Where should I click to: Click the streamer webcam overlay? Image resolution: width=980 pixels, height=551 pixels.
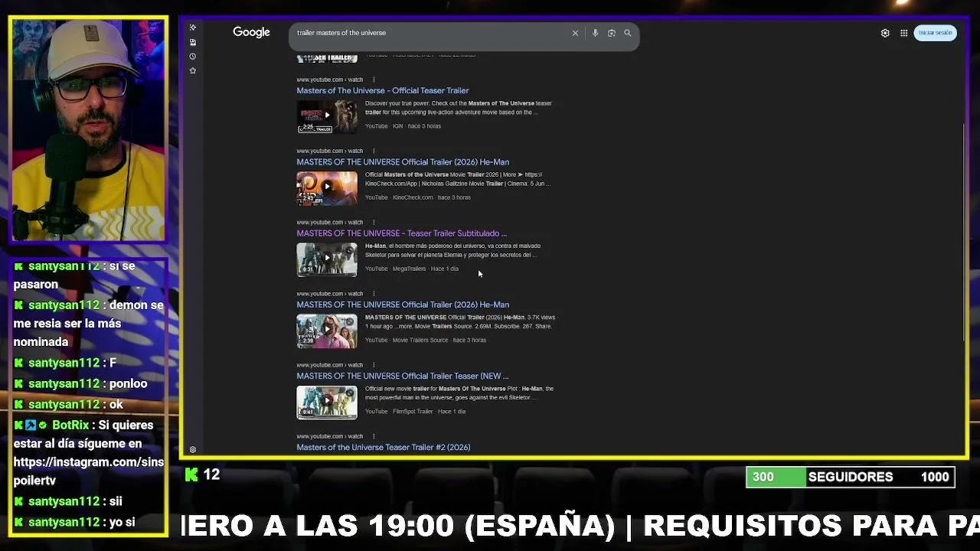pos(89,130)
